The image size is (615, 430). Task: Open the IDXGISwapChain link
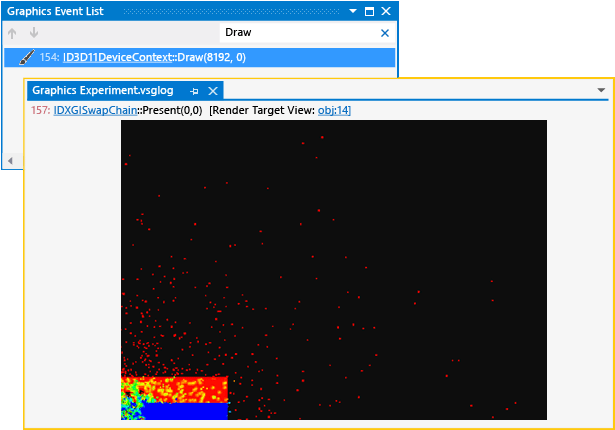pos(95,110)
